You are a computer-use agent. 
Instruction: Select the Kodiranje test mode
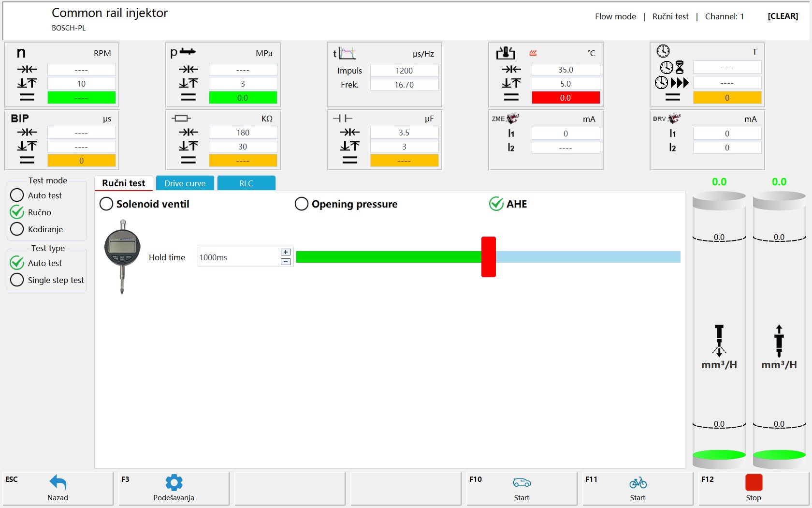coord(17,229)
